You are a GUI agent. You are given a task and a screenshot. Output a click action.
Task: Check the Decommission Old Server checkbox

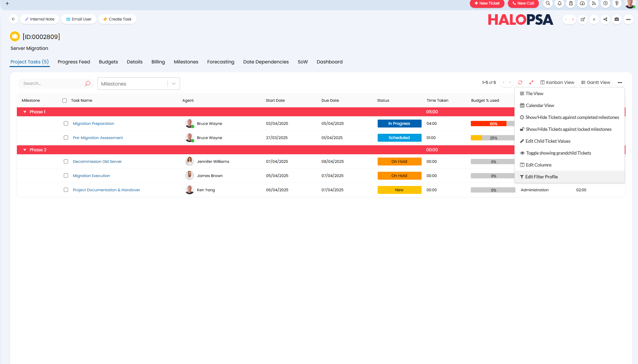(x=66, y=162)
